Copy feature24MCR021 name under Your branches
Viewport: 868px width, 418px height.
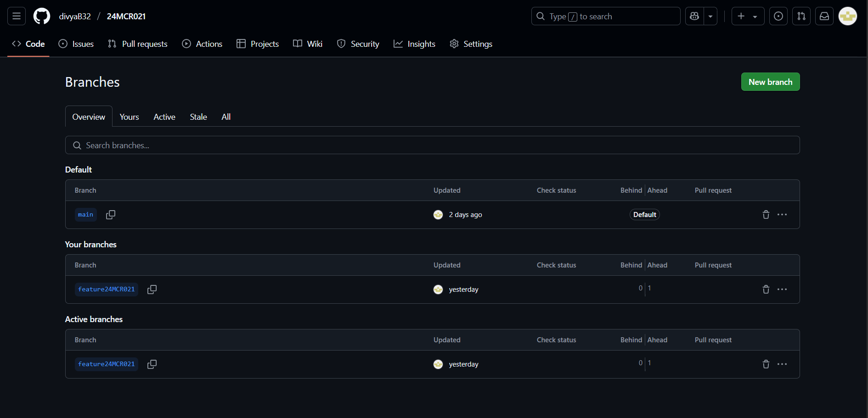point(152,289)
